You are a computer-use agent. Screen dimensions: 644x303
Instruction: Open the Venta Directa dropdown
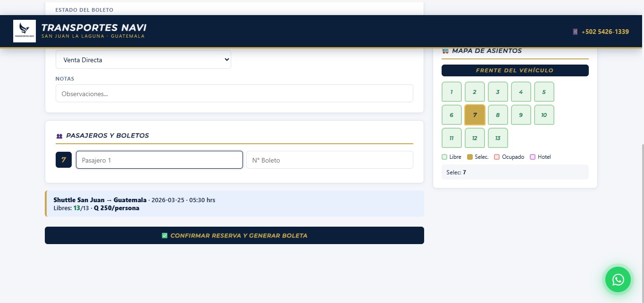(x=143, y=60)
